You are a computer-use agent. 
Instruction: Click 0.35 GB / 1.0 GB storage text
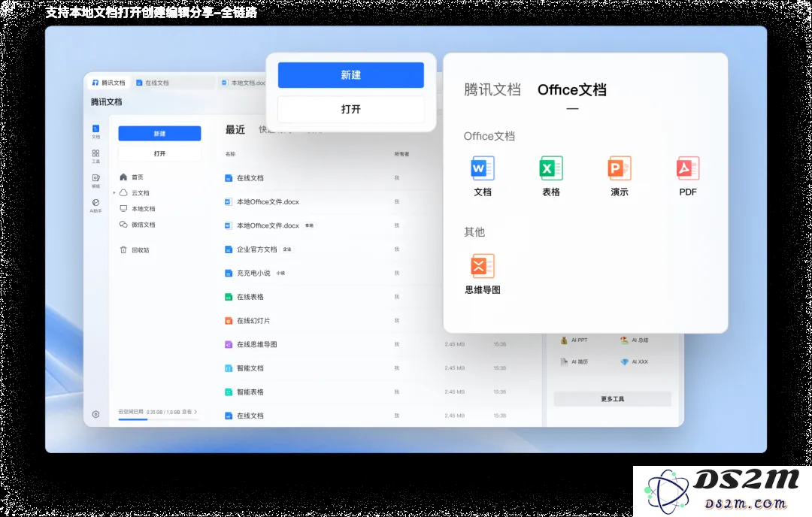pos(163,413)
